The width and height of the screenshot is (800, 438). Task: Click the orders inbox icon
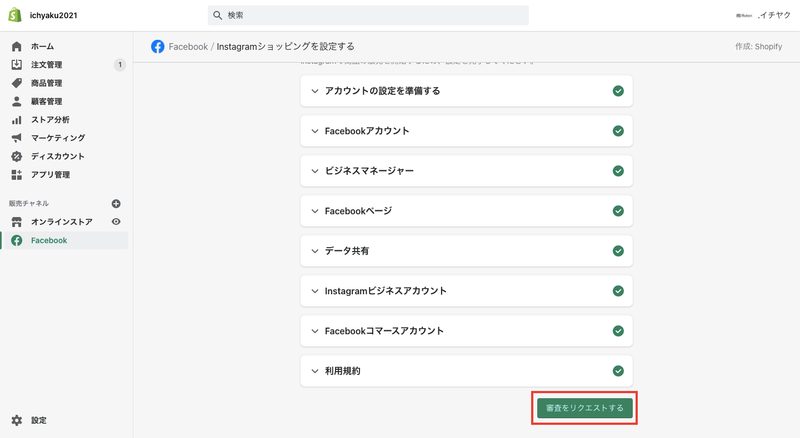(x=16, y=64)
